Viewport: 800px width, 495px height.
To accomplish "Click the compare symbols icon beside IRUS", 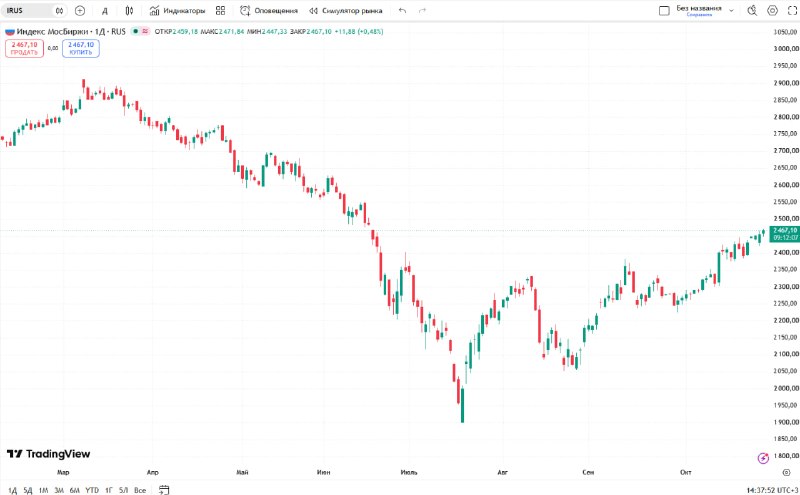I will 60,10.
